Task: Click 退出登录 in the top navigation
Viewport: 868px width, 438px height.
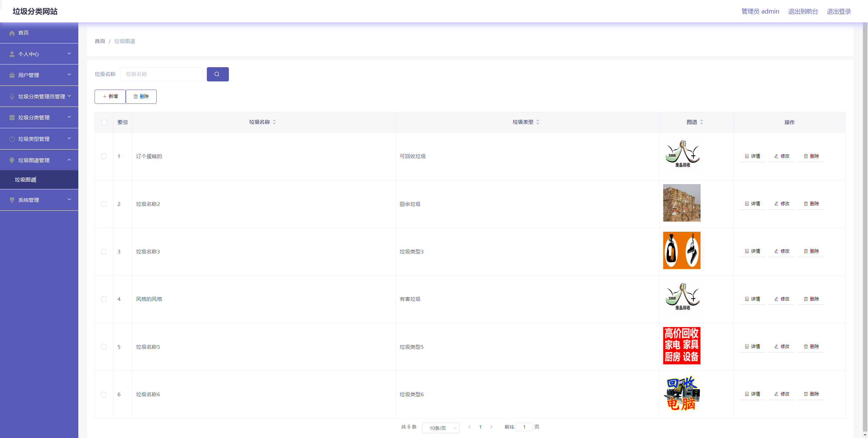Action: tap(839, 11)
